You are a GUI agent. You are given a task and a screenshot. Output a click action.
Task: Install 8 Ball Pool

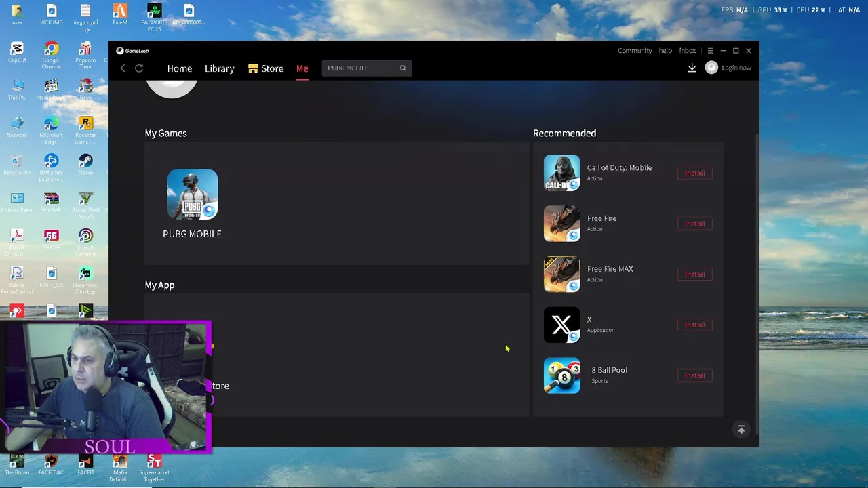point(694,375)
